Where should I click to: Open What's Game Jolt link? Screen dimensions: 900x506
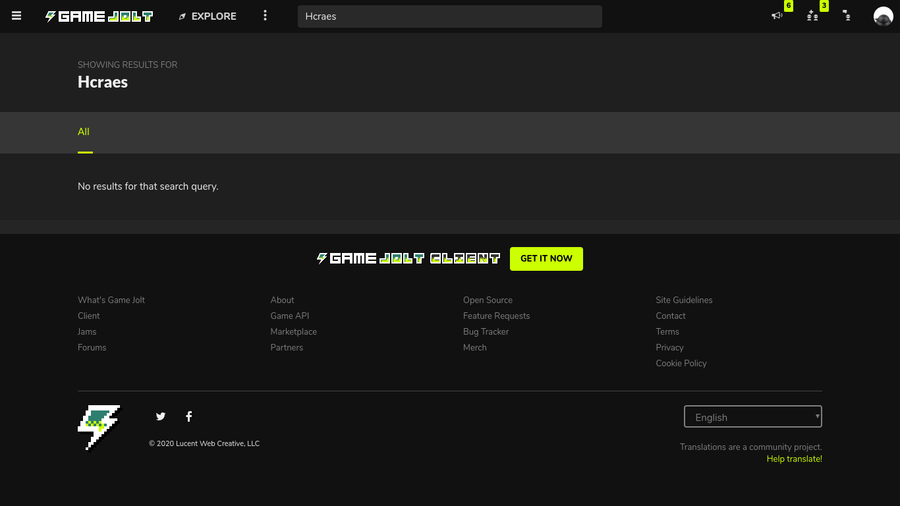tap(111, 300)
